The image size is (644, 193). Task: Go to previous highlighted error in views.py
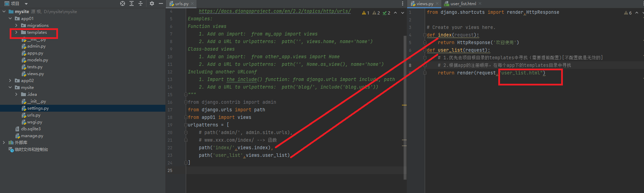pos(637,13)
